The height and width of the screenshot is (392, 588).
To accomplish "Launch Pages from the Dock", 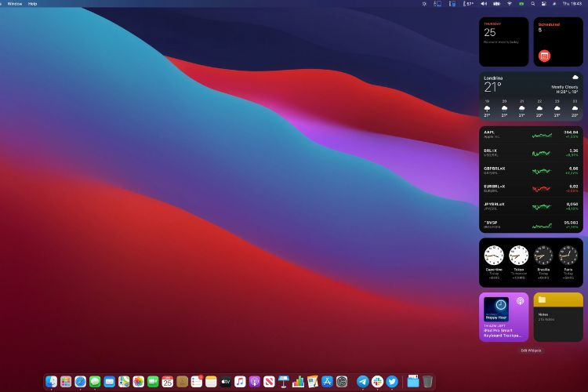I will coord(313,382).
